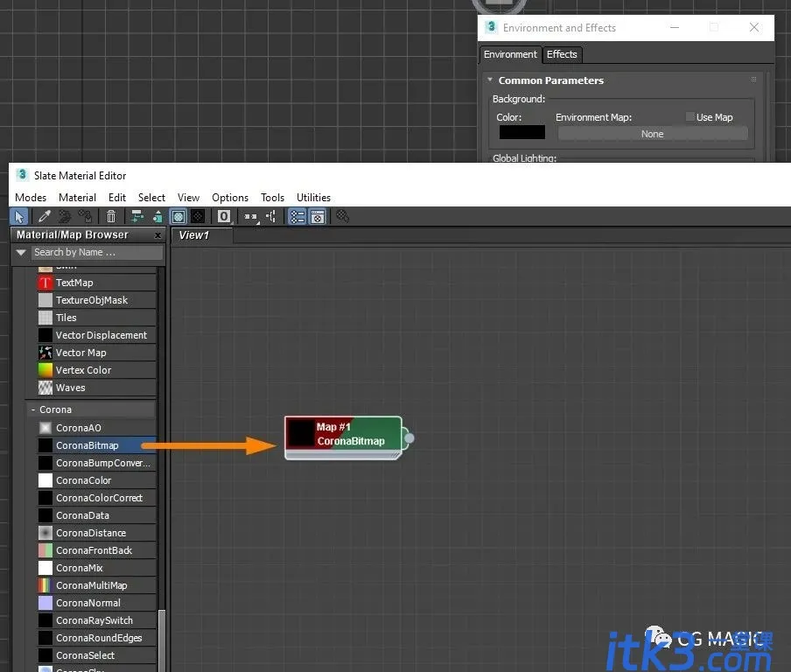Select CoronaBumpConverter entry
This screenshot has width=791, height=672.
[97, 463]
